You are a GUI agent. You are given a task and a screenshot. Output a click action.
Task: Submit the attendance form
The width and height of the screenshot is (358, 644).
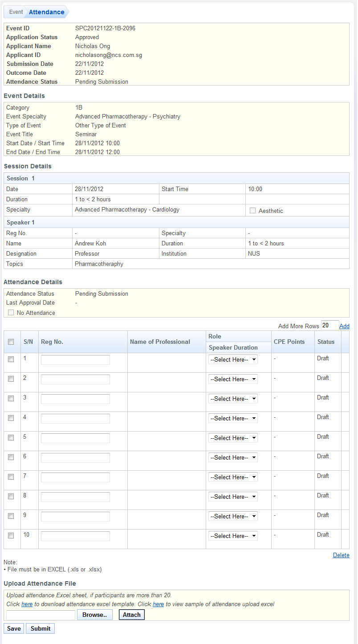click(x=41, y=628)
